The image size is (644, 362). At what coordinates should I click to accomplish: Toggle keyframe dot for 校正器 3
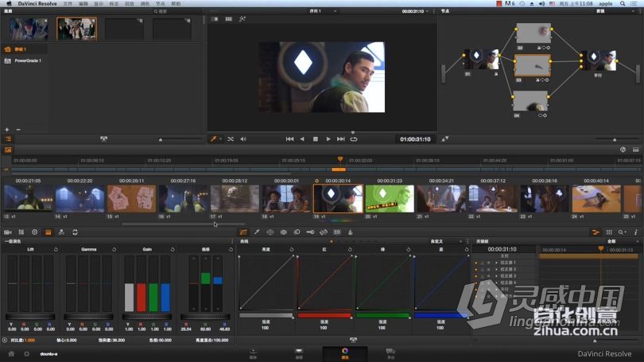[x=476, y=276]
